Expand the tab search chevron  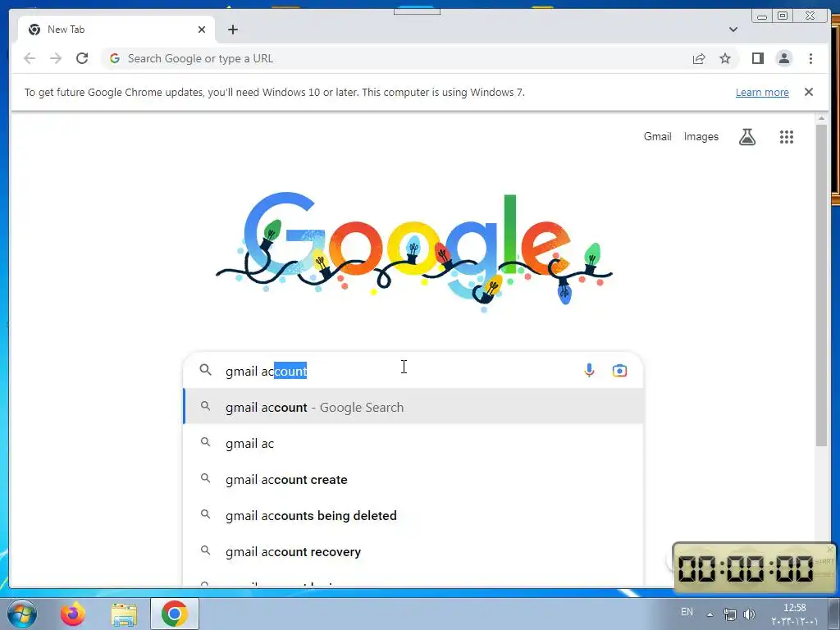733,30
